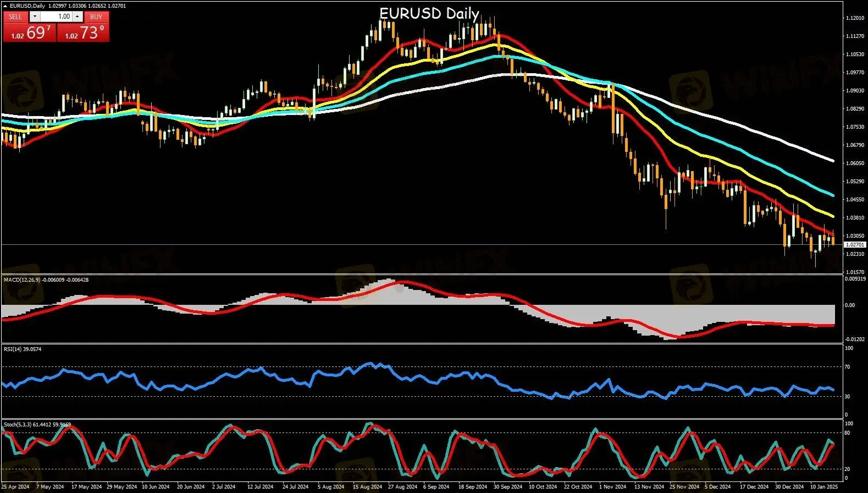Select the cyan moving average line end

[x=833, y=195]
